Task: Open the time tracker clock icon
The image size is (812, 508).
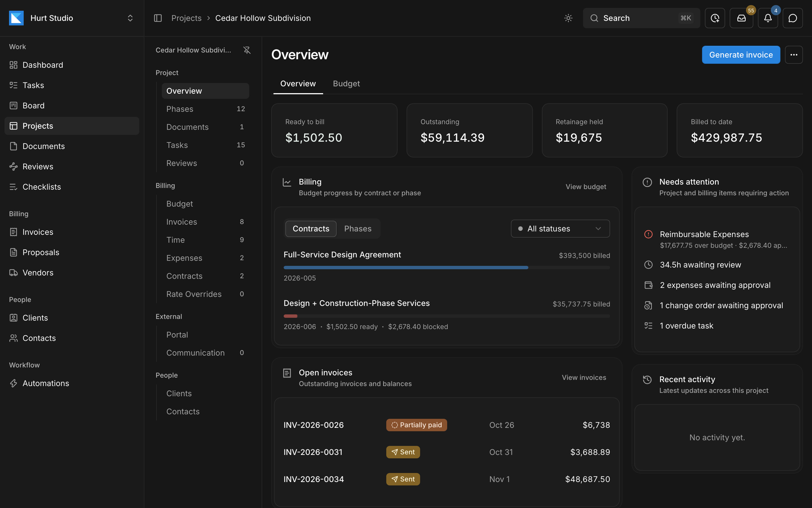Action: pos(715,18)
